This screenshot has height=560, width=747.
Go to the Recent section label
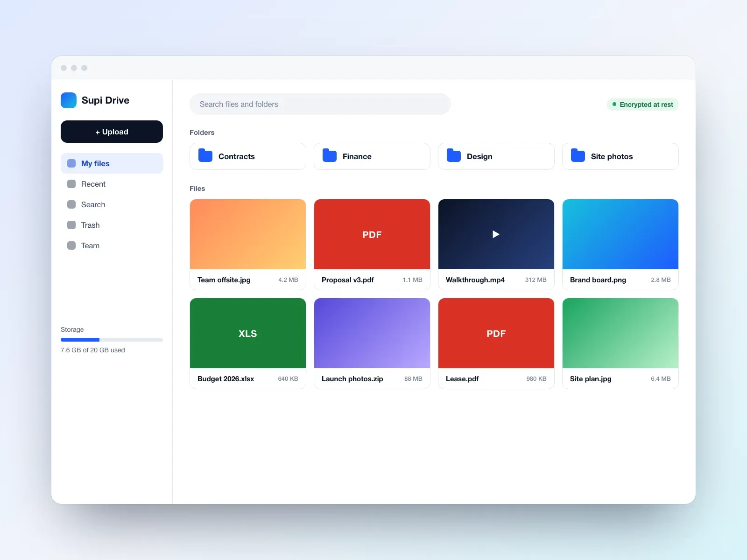(93, 184)
